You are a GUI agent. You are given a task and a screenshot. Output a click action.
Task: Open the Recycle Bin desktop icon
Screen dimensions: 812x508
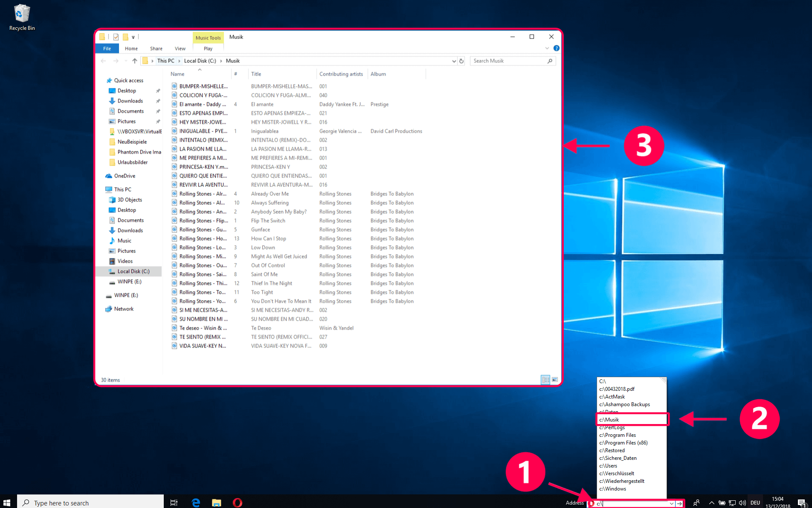(x=22, y=17)
